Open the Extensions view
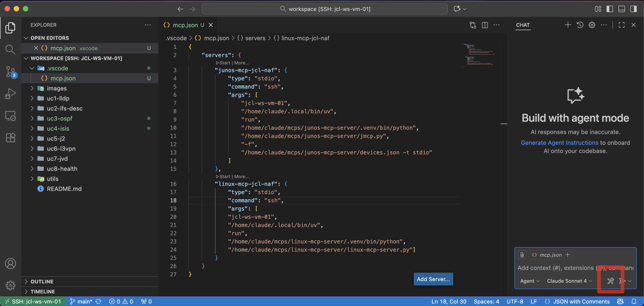Viewport: 644px width, 306px height. coord(10,138)
